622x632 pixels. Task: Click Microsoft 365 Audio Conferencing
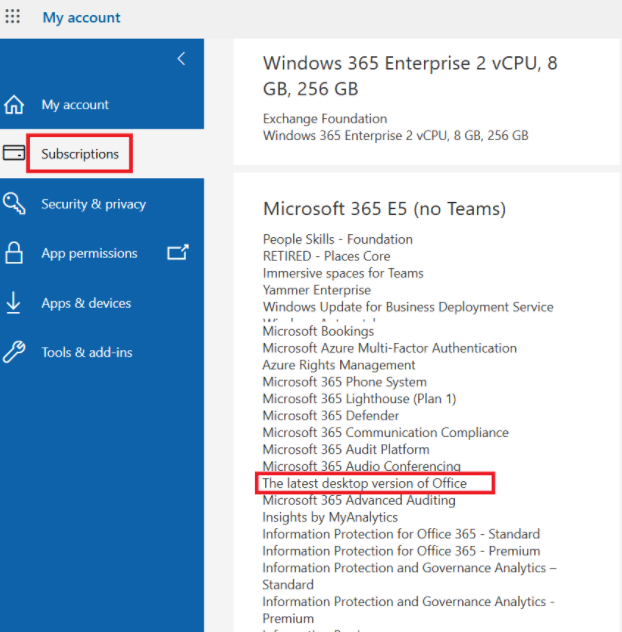[362, 466]
